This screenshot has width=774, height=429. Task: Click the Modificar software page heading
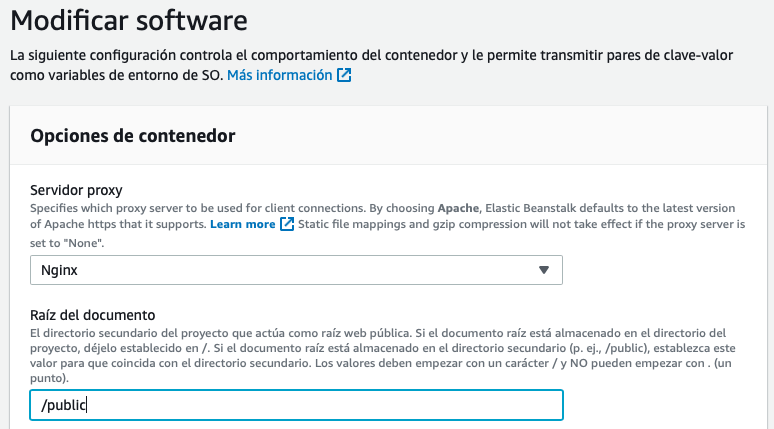tap(129, 20)
